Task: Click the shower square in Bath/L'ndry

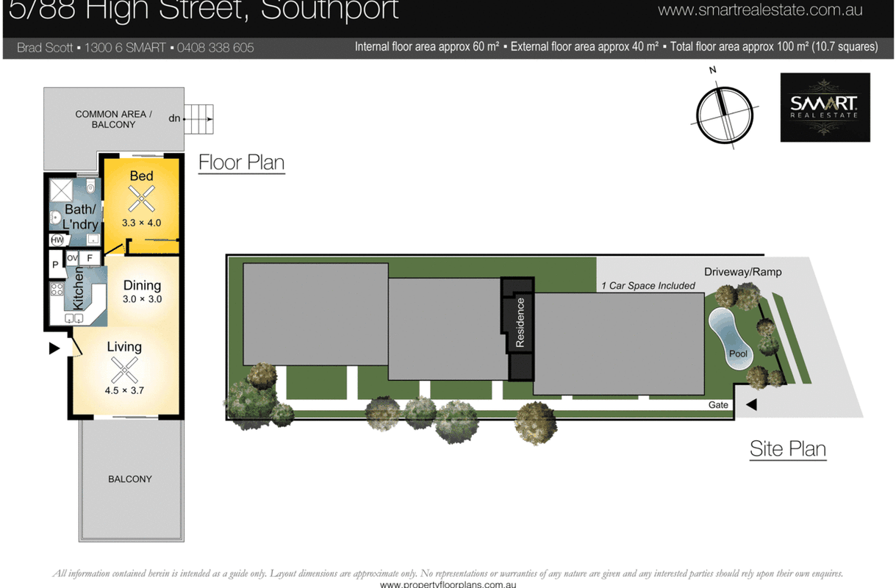Action: (x=61, y=191)
